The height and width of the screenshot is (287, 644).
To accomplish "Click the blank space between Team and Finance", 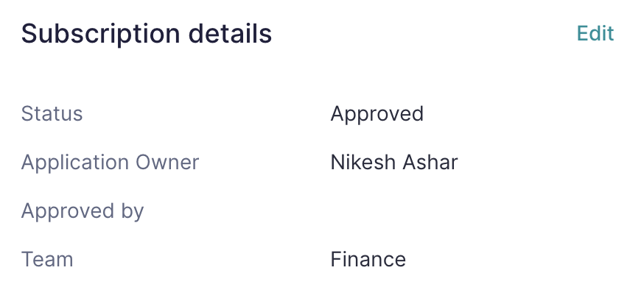I will pos(202,260).
